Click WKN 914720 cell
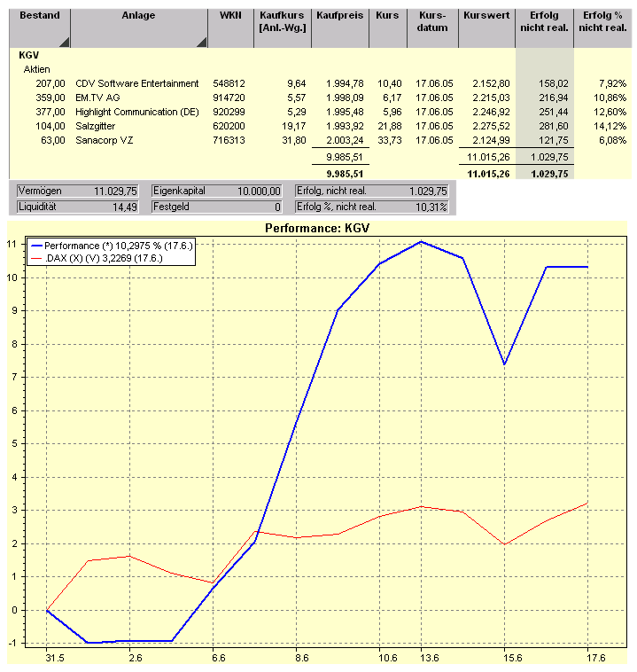This screenshot has height=672, width=637. click(x=229, y=98)
